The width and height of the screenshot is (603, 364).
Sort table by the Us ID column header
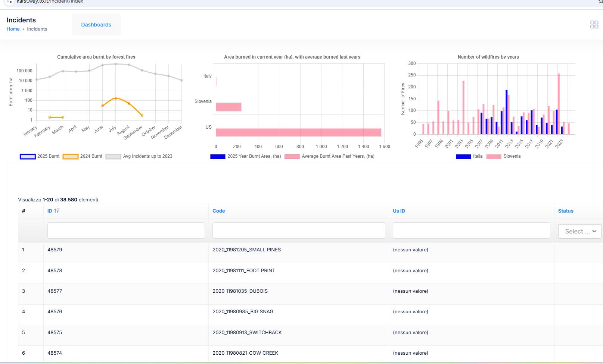tap(399, 211)
